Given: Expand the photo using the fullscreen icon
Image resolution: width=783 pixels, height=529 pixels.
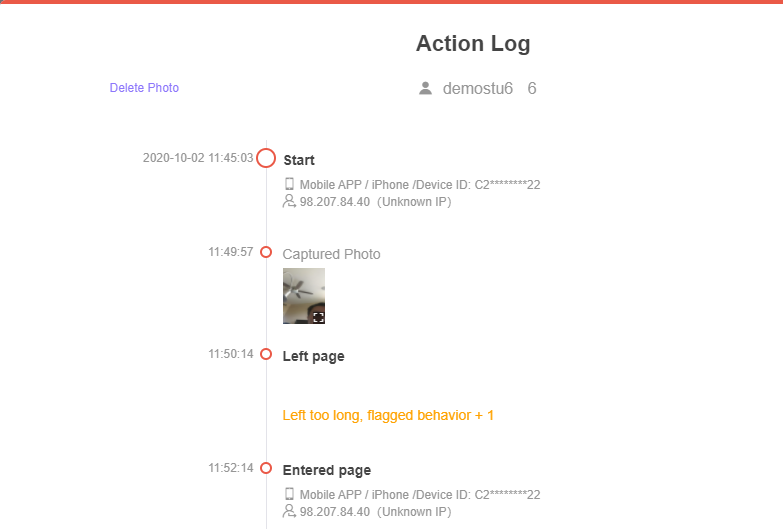Looking at the screenshot, I should (318, 317).
